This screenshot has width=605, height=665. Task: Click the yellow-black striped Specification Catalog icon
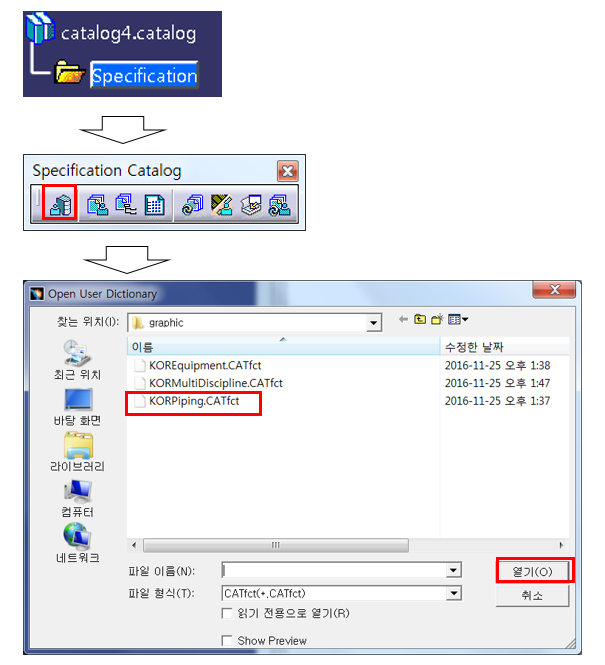coord(221,205)
